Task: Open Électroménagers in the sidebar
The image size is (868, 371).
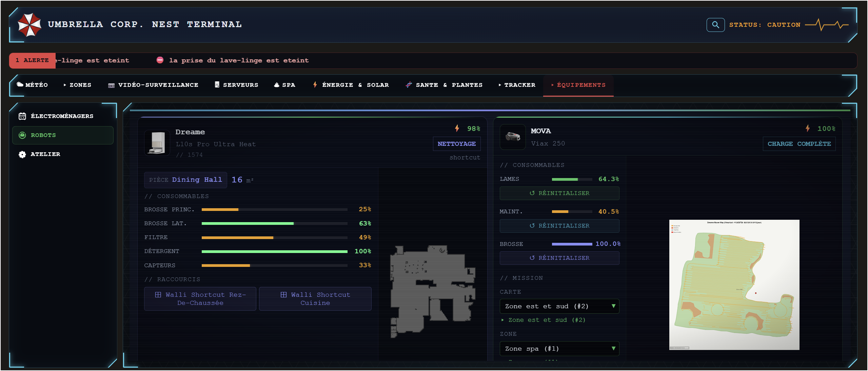Action: click(63, 116)
